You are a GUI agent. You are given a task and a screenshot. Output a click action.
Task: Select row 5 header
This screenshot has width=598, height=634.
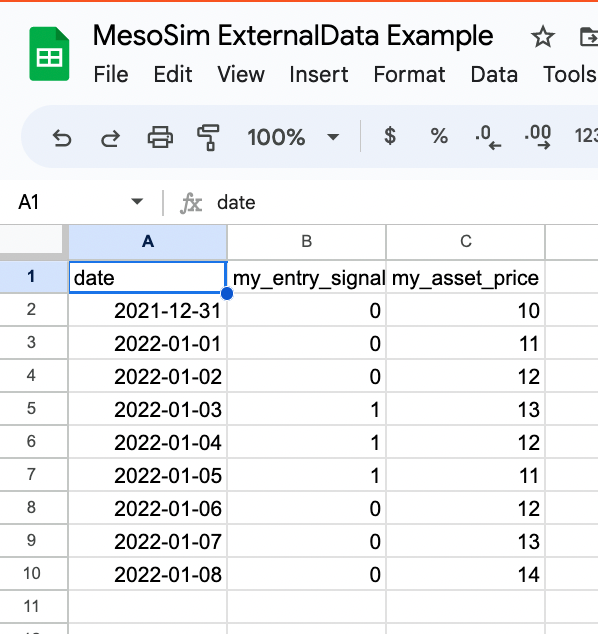point(34,408)
